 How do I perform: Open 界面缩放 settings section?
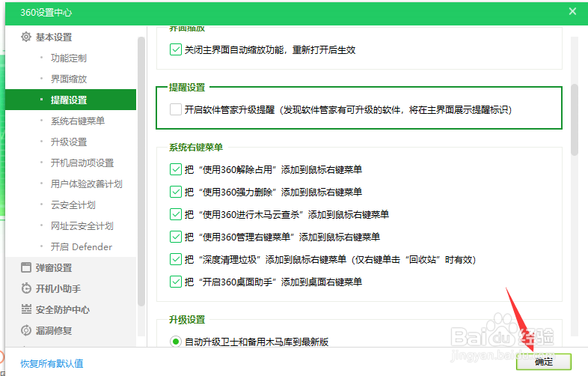[70, 79]
